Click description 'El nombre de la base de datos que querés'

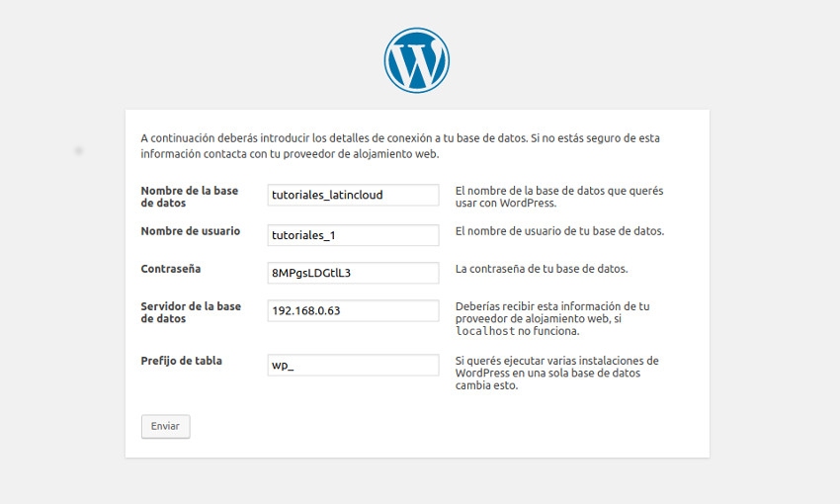click(x=559, y=197)
